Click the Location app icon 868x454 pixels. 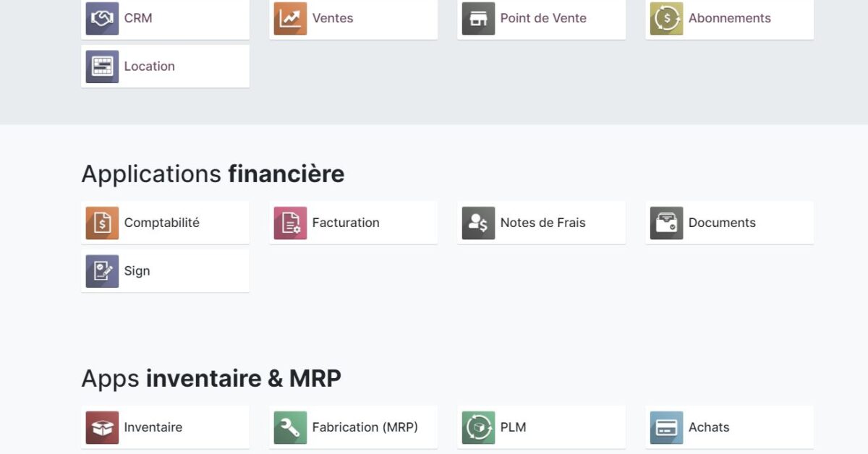click(x=101, y=66)
